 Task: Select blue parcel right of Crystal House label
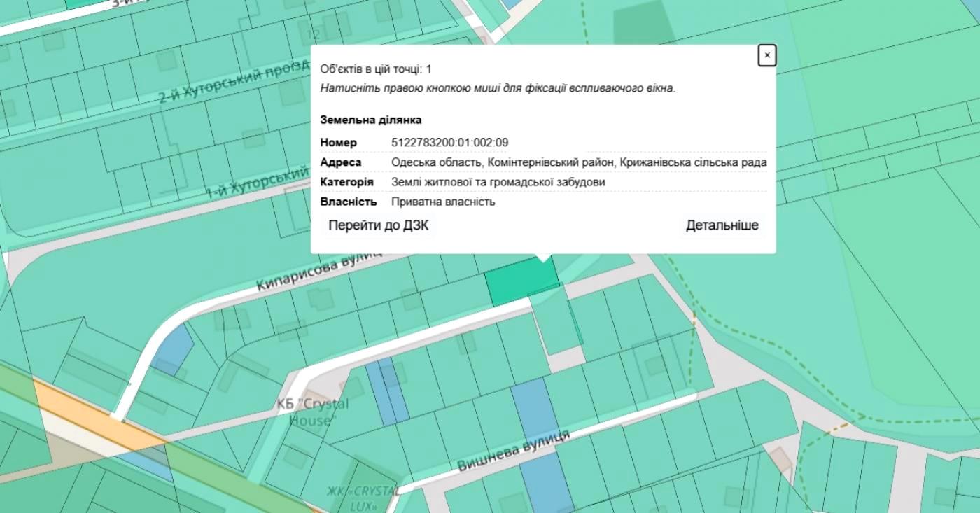[x=387, y=391]
